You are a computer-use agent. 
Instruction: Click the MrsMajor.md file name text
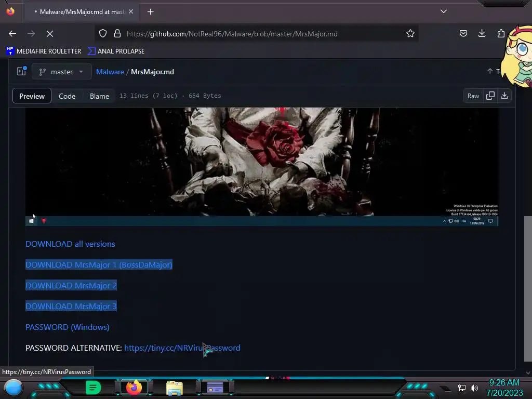click(152, 72)
